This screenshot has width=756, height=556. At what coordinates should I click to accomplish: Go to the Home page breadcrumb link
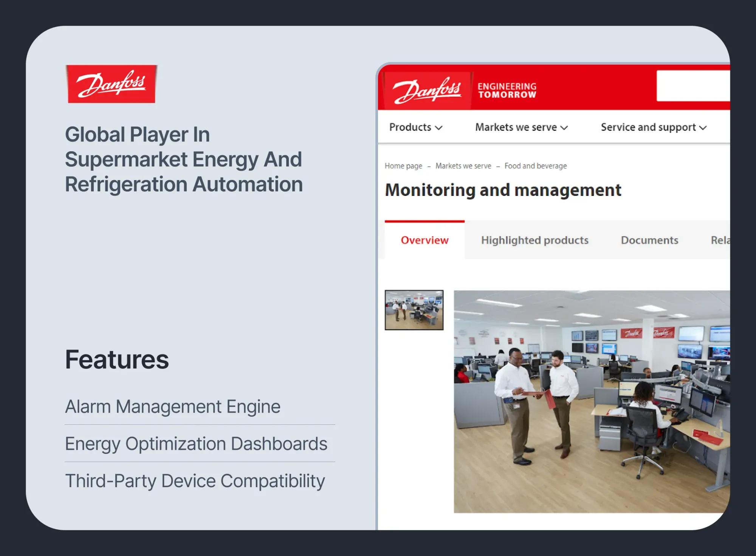(x=403, y=166)
